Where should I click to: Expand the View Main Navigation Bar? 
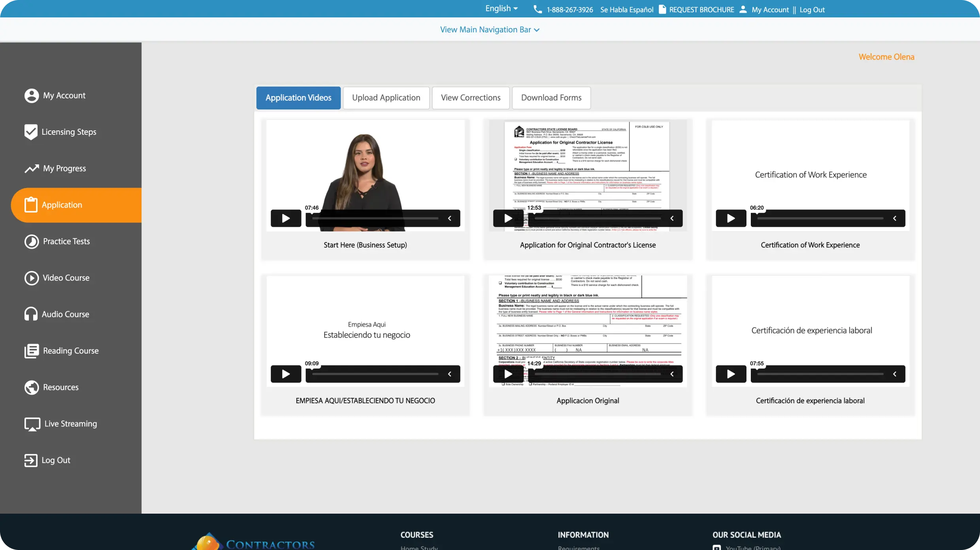tap(490, 29)
